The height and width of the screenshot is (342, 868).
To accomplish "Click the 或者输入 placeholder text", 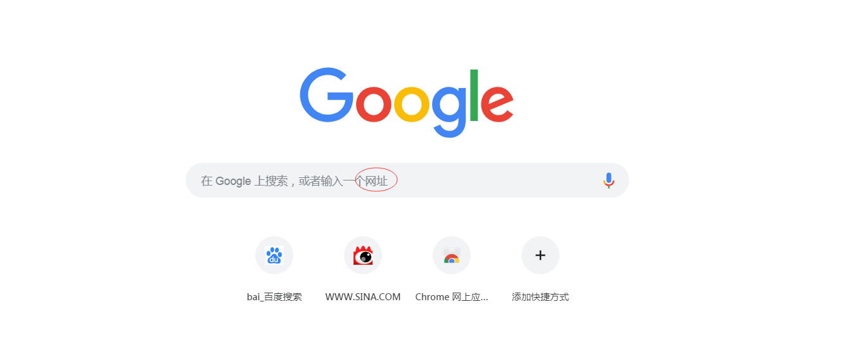I will (x=321, y=181).
